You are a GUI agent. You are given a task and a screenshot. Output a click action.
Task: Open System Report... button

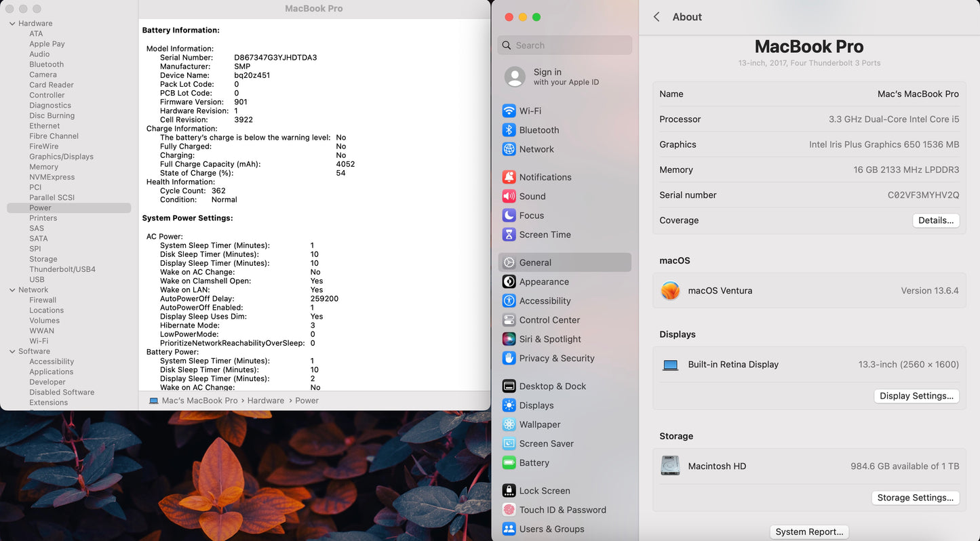point(809,532)
